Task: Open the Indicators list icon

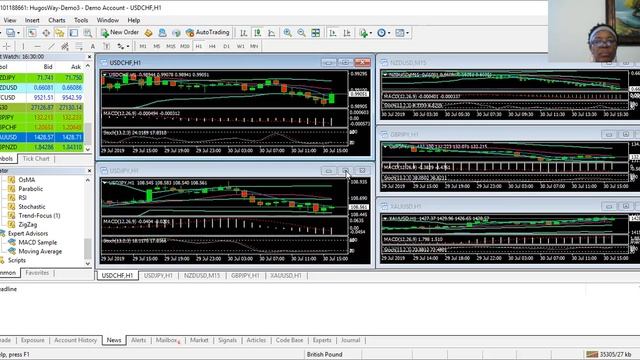Action: [363, 33]
